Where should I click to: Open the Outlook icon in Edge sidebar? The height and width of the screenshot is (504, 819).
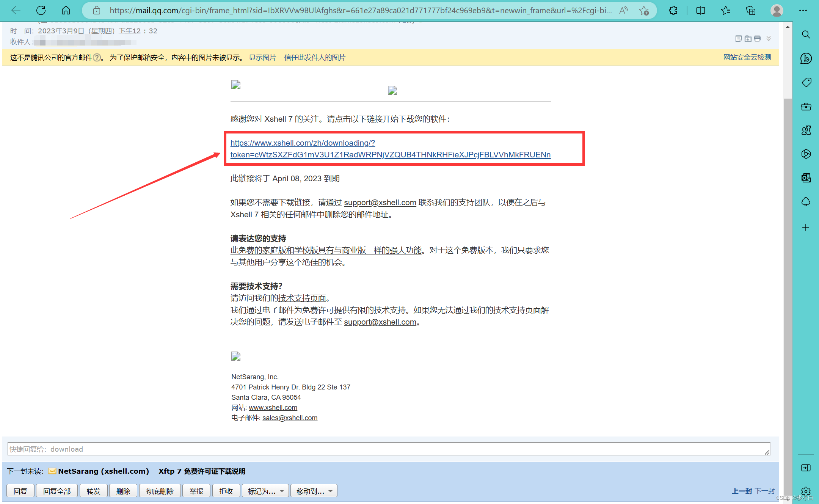(x=806, y=178)
